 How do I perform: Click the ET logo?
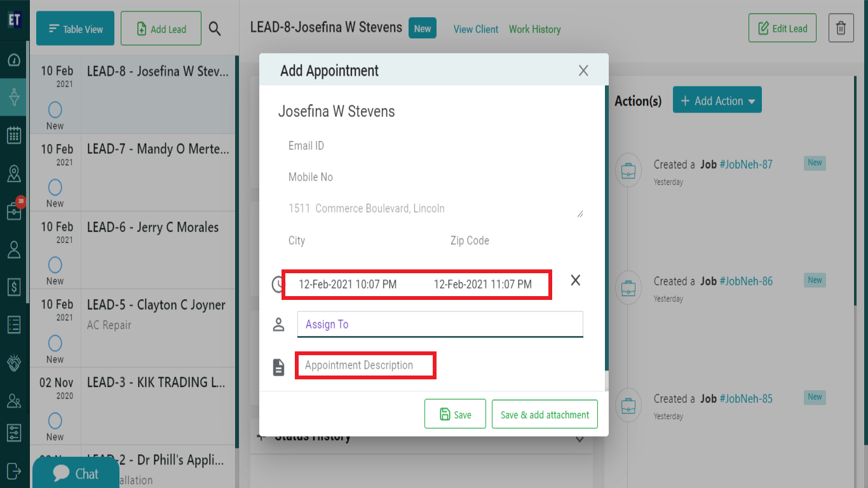[x=14, y=20]
